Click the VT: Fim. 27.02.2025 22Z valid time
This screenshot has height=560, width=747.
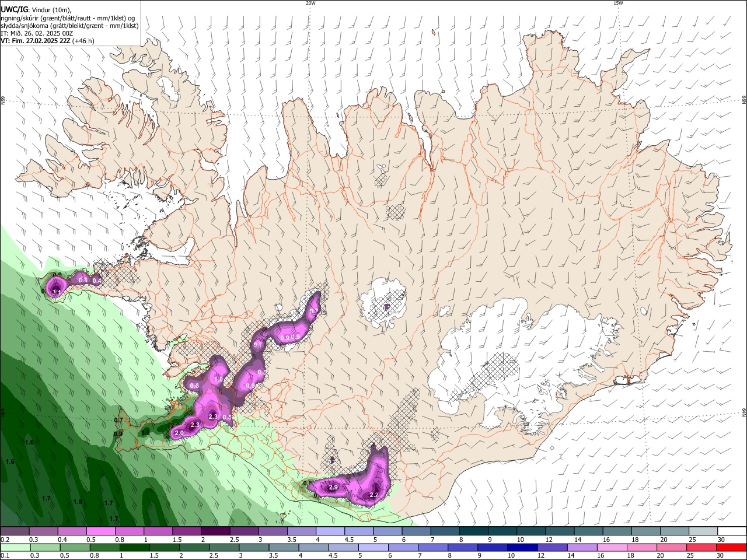(36, 41)
